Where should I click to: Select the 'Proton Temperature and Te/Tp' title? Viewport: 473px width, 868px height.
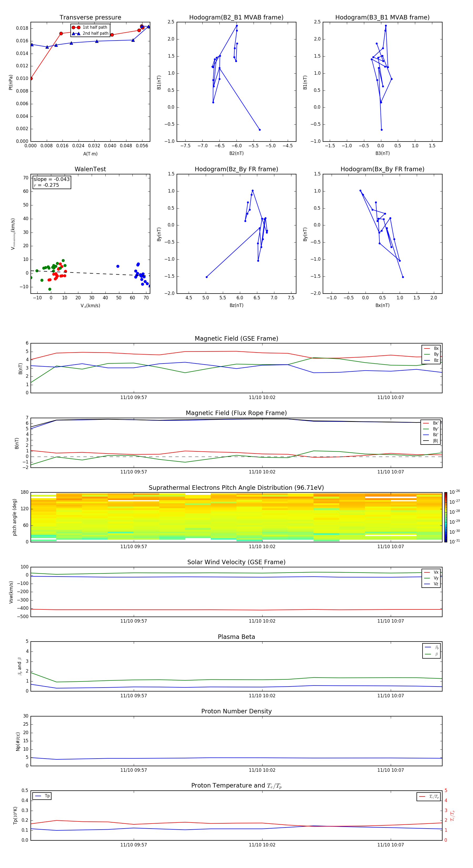(236, 786)
